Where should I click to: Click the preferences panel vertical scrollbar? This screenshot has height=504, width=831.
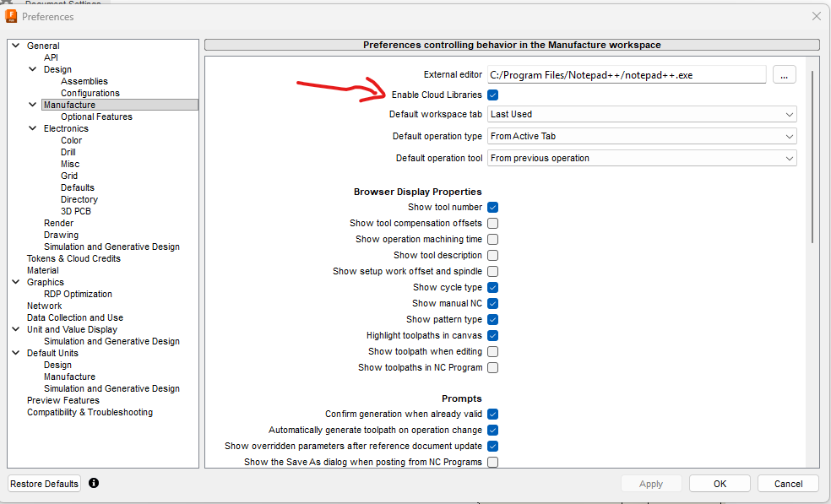pyautogui.click(x=812, y=152)
